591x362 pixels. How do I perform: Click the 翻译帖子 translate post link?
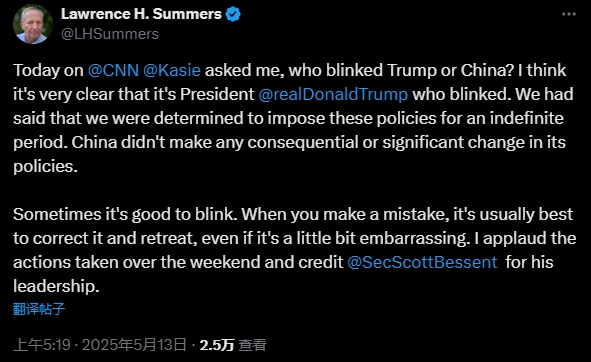39,309
